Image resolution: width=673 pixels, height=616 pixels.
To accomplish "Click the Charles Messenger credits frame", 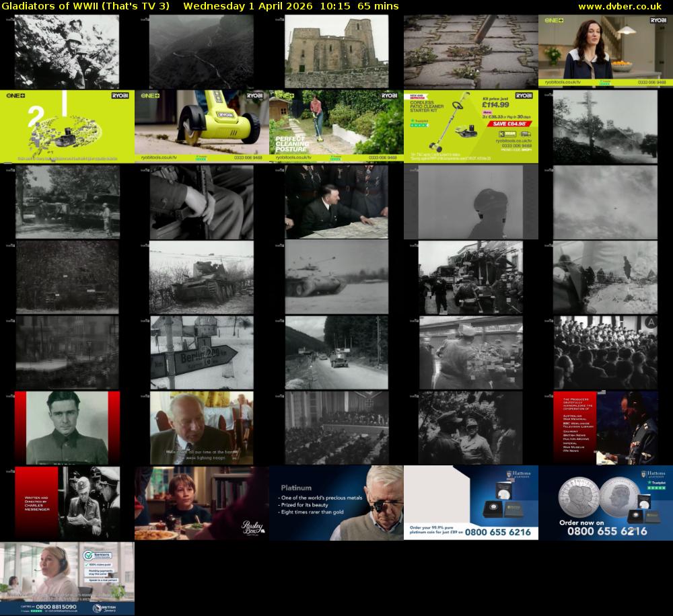I will coord(67,503).
